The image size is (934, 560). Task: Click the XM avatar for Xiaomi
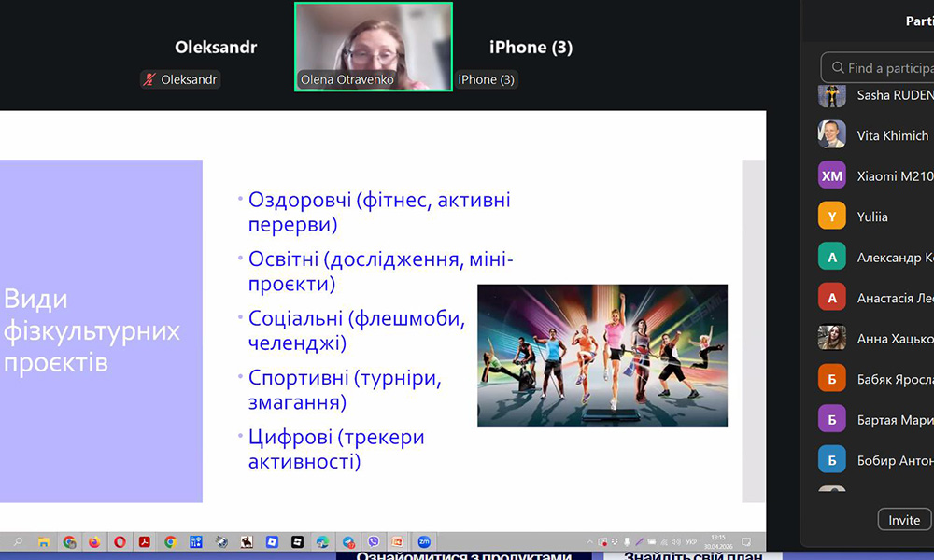(x=832, y=175)
